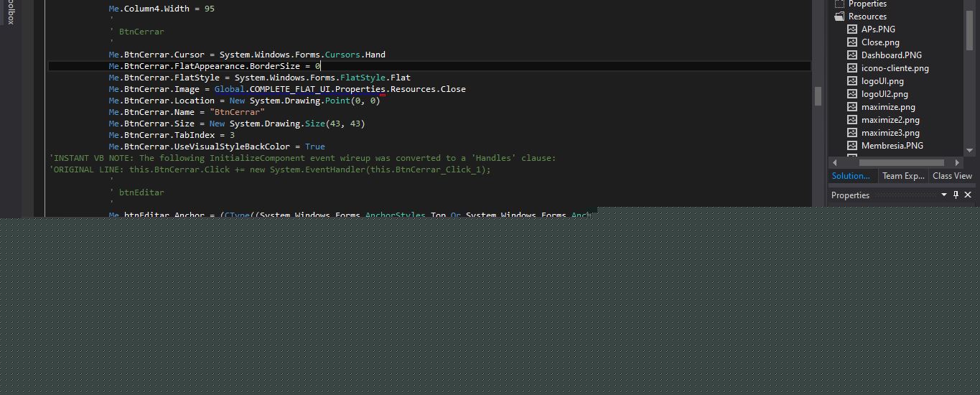Click the Solution Explorer scroll-left arrow
This screenshot has width=980, height=395.
[x=834, y=163]
